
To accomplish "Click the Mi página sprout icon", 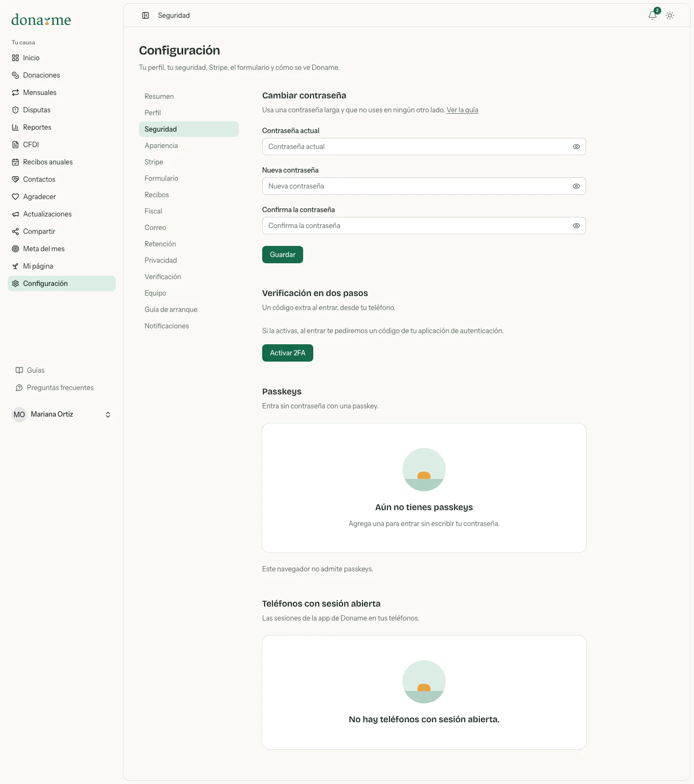I will coord(15,266).
